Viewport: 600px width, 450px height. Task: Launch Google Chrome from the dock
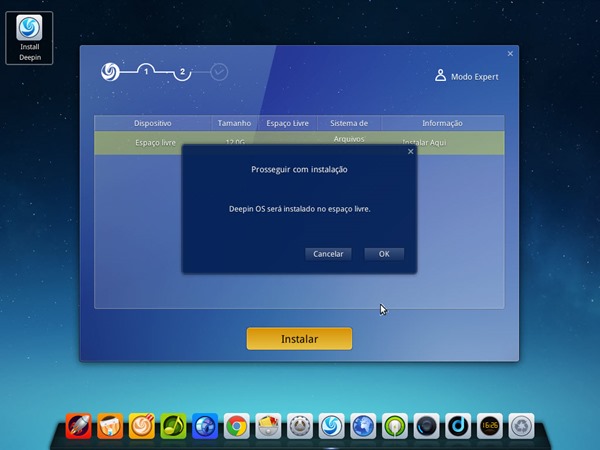point(236,426)
